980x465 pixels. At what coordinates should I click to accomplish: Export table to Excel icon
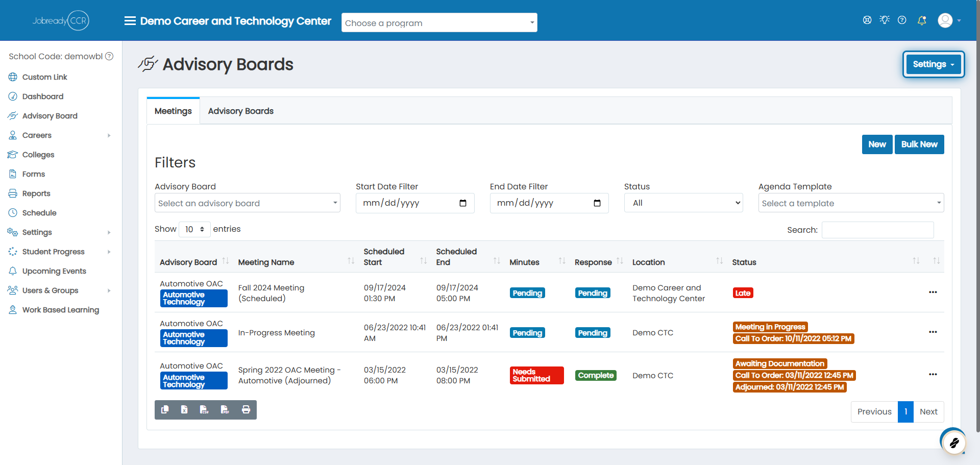point(184,409)
